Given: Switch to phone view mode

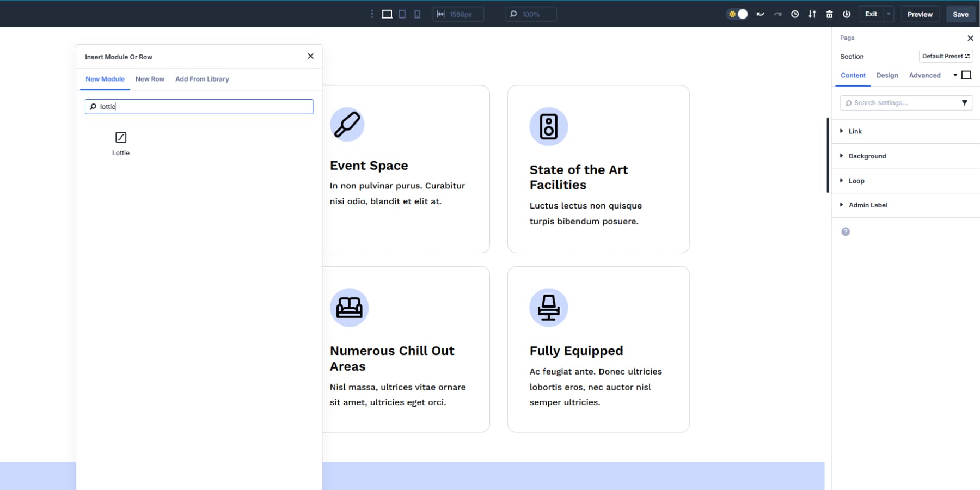Looking at the screenshot, I should 417,14.
